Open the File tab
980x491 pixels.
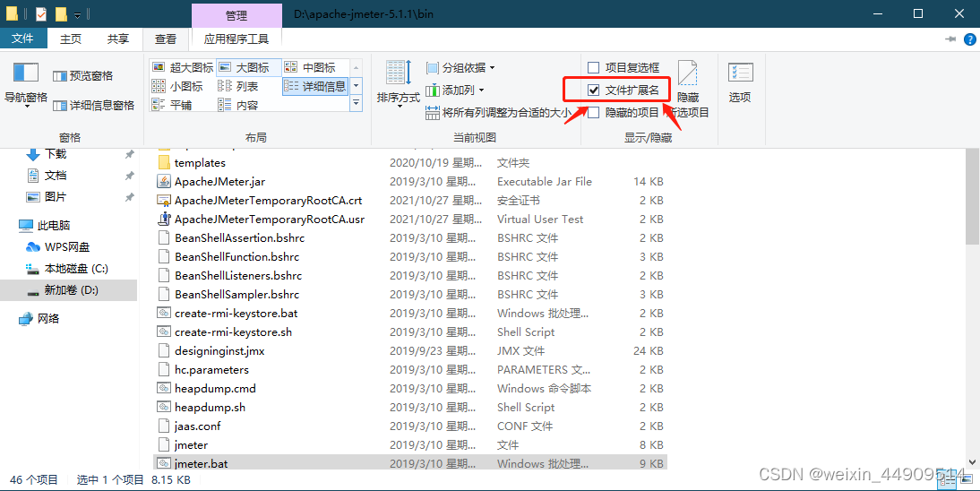point(23,39)
